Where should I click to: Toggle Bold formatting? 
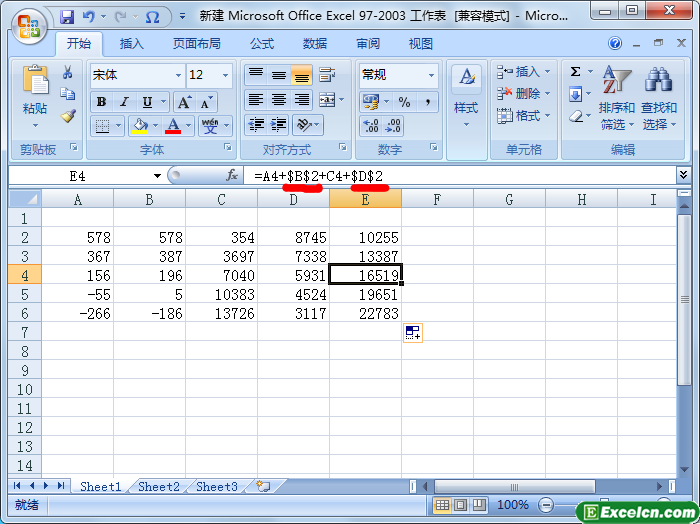click(101, 102)
